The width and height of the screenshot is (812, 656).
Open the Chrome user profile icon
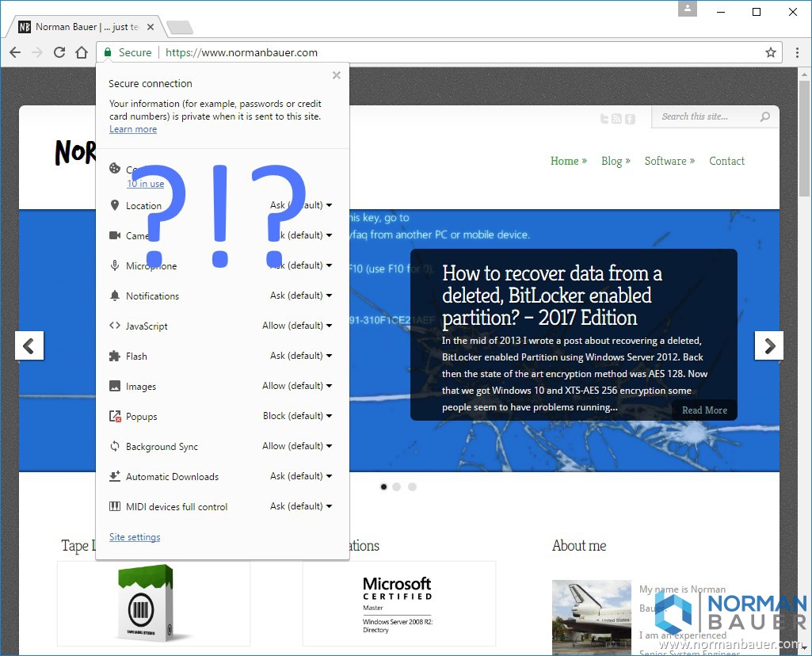[x=688, y=8]
